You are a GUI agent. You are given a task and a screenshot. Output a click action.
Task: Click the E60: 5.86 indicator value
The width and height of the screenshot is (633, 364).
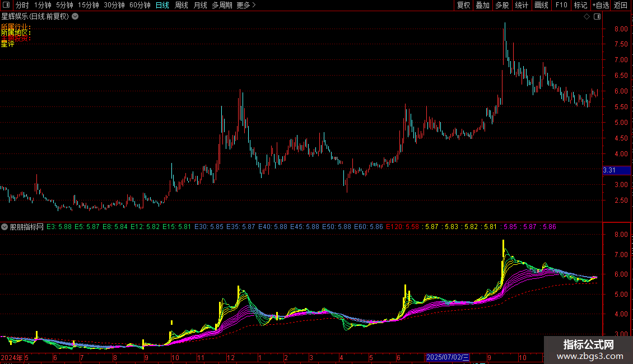368,227
